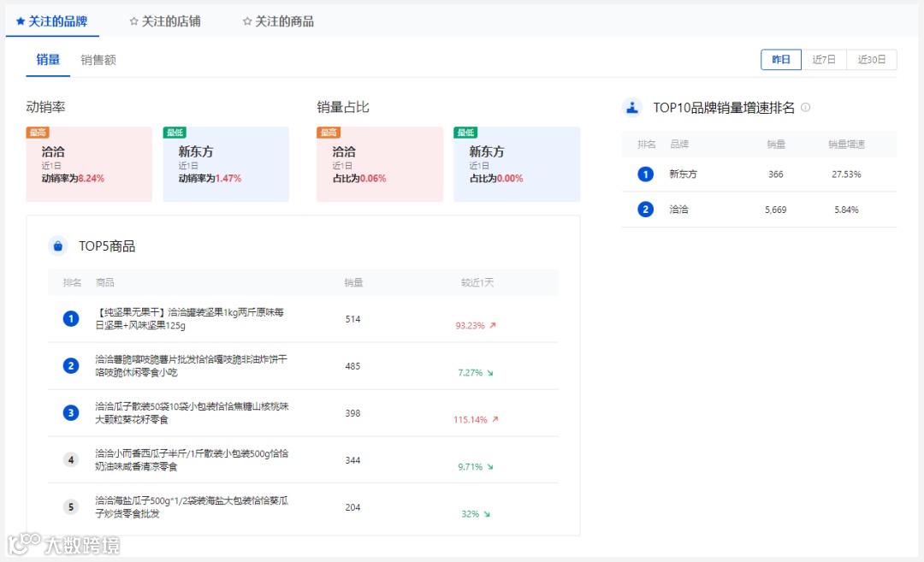
Task: Click 最低 tag on 动销率 新东方 card
Action: pos(175,133)
